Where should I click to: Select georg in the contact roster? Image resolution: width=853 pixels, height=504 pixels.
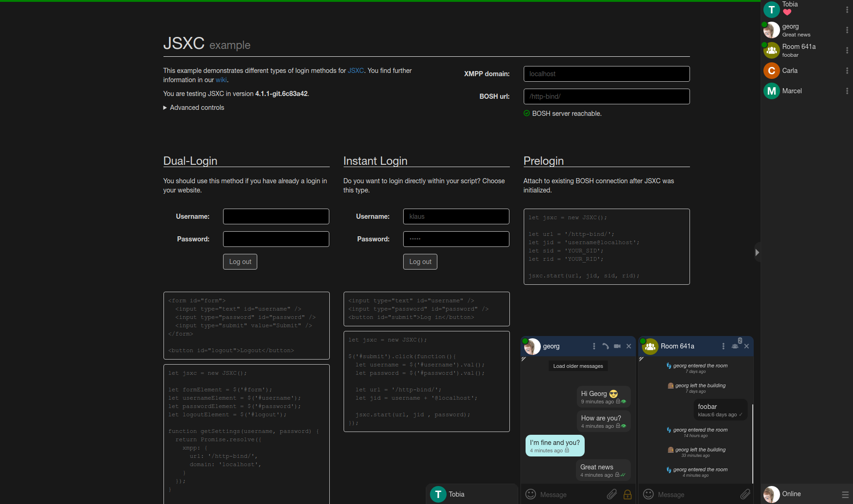[807, 30]
